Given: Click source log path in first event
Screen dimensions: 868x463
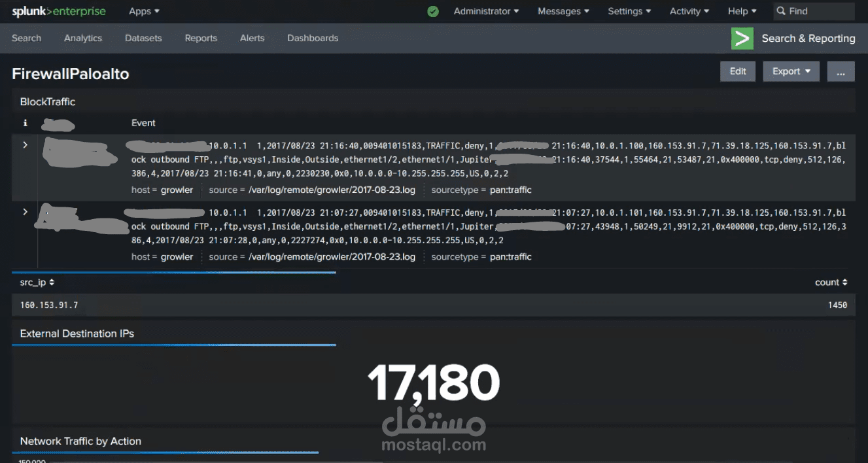Looking at the screenshot, I should tap(332, 190).
